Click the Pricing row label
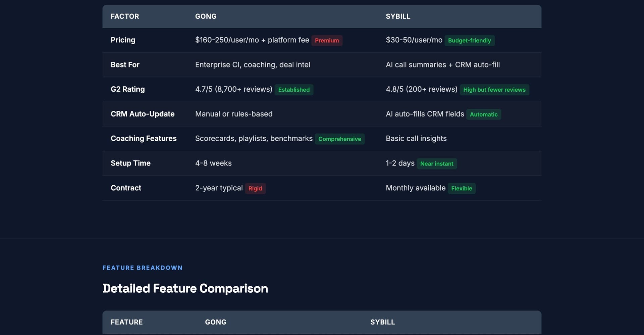Viewport: 644px width, 335px height. (123, 40)
